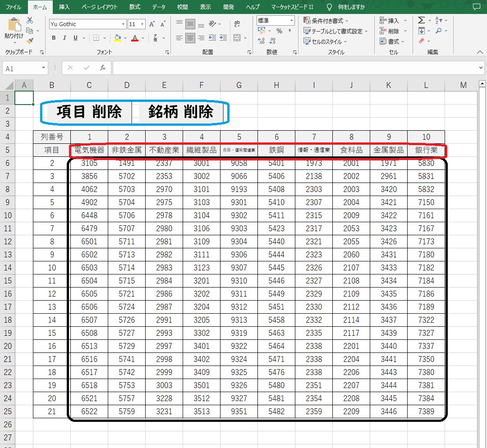
Task: Open the マーケットスピード II tab
Action: pyautogui.click(x=292, y=7)
